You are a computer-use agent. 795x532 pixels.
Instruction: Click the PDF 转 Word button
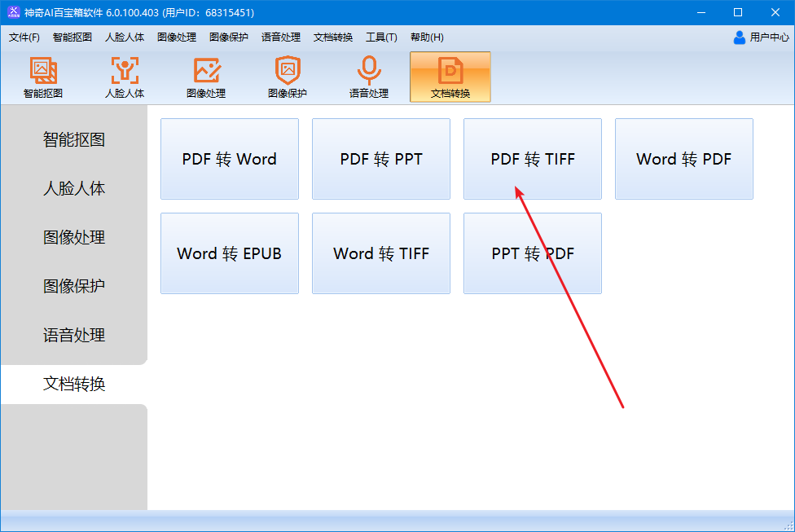230,159
